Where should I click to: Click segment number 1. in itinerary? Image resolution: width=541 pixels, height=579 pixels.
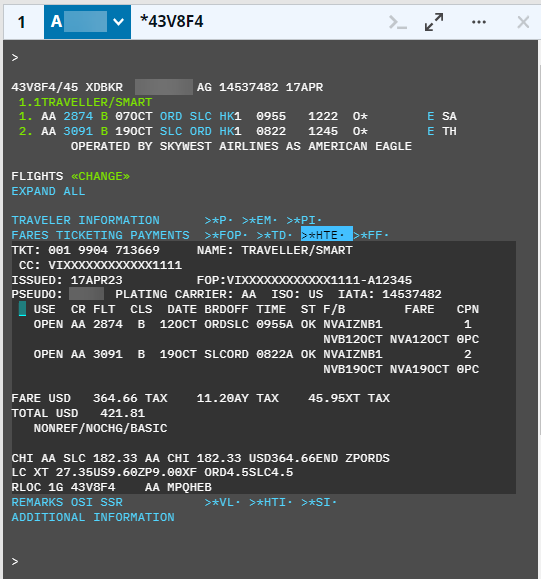tap(26, 117)
